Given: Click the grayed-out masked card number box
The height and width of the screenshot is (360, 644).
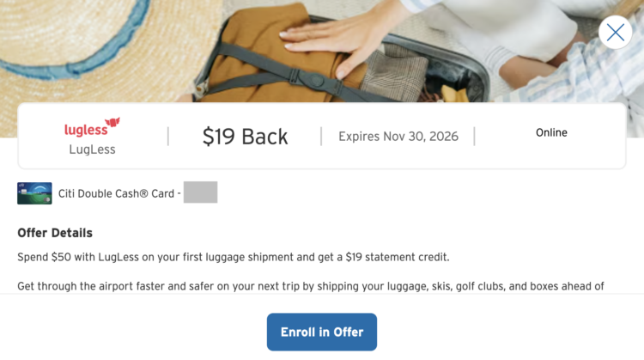Looking at the screenshot, I should click(200, 192).
